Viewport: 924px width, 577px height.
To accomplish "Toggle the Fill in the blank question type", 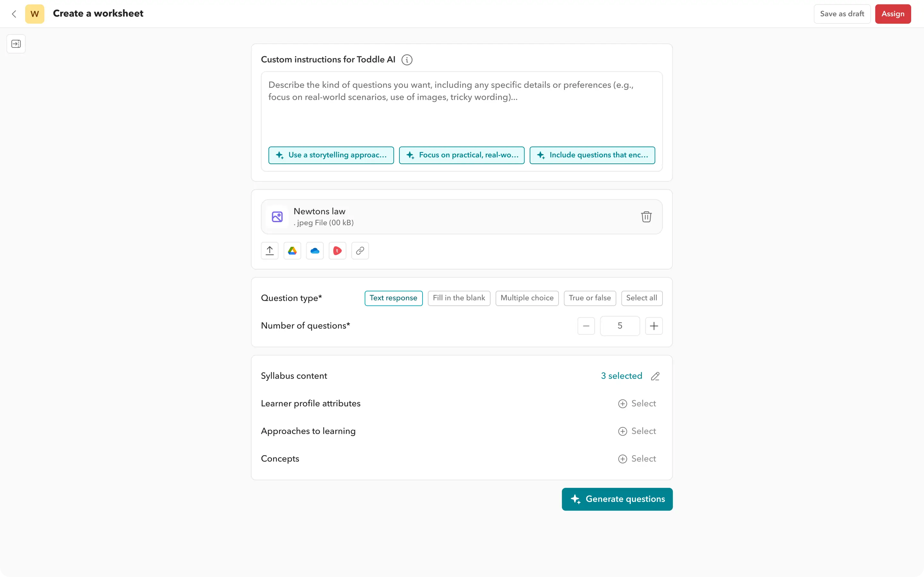I will [x=458, y=298].
